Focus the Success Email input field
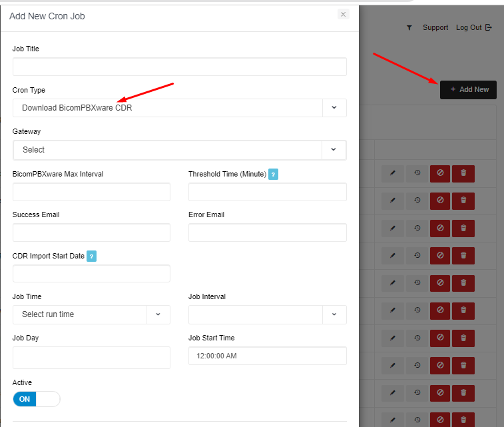Screen dimensions: 504x427 click(91, 232)
